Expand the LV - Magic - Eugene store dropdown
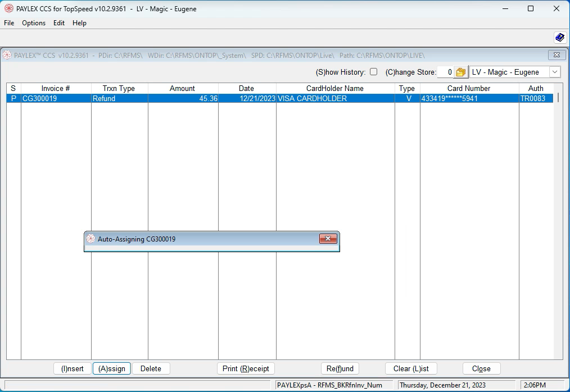 (x=555, y=72)
